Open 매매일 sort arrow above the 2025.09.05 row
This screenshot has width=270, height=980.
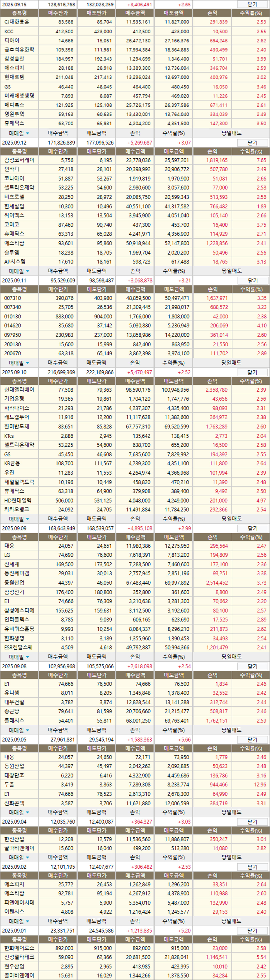pos(28,730)
